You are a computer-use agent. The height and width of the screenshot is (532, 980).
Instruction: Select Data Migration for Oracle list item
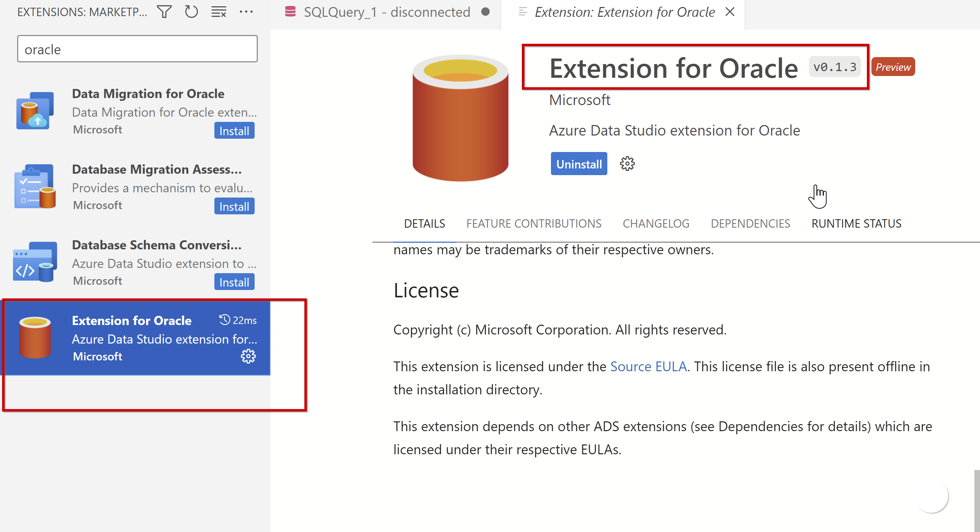point(136,111)
